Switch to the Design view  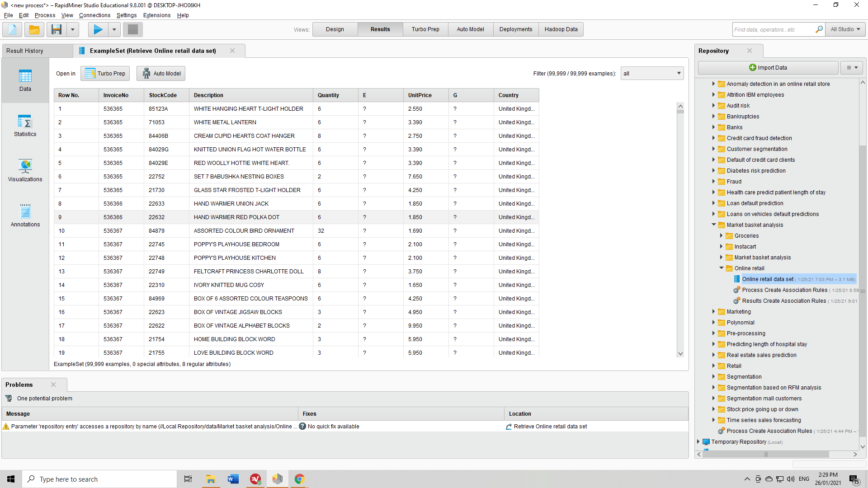(335, 29)
